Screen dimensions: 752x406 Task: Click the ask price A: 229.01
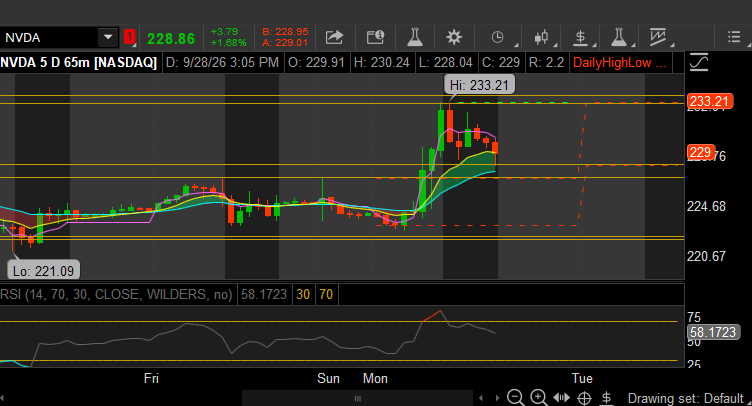(285, 43)
